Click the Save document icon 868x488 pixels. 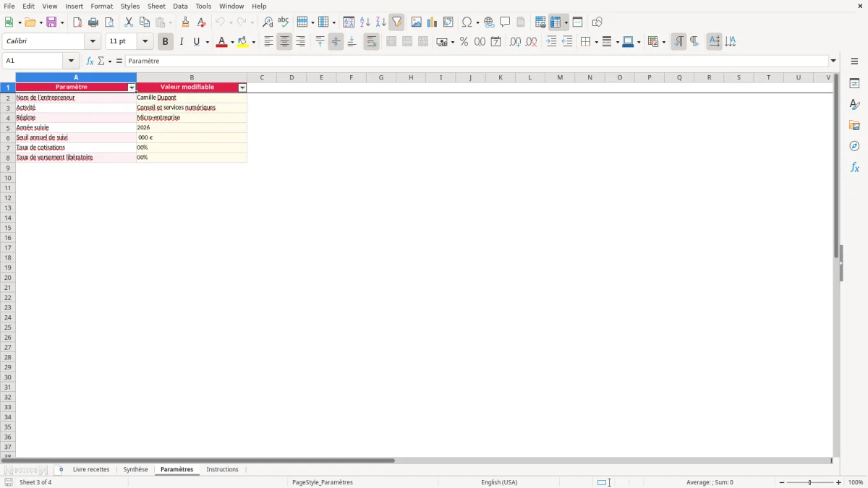pyautogui.click(x=51, y=22)
